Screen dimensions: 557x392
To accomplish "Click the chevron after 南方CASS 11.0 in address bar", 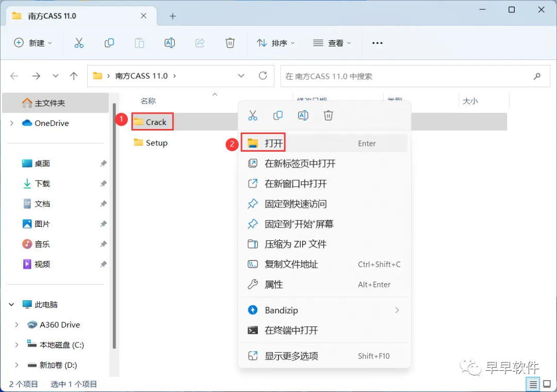I will [174, 76].
